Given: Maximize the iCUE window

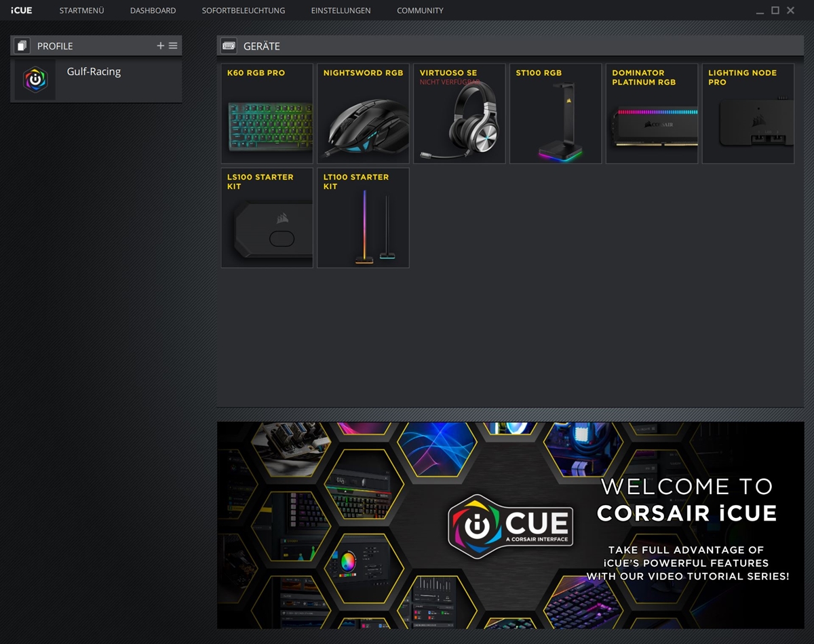Looking at the screenshot, I should pos(775,11).
